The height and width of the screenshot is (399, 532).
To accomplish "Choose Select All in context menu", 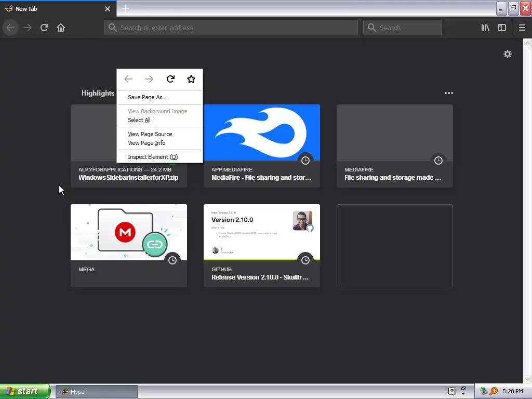I will (160, 120).
